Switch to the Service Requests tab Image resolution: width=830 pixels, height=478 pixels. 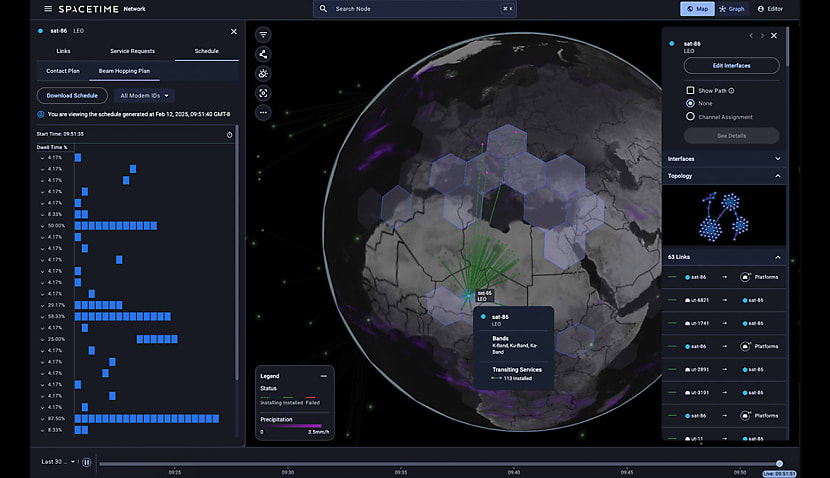click(x=132, y=51)
